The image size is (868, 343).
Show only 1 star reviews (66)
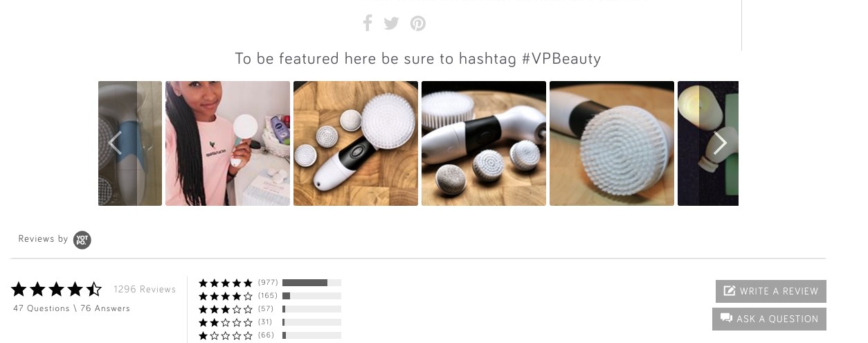[x=270, y=335]
